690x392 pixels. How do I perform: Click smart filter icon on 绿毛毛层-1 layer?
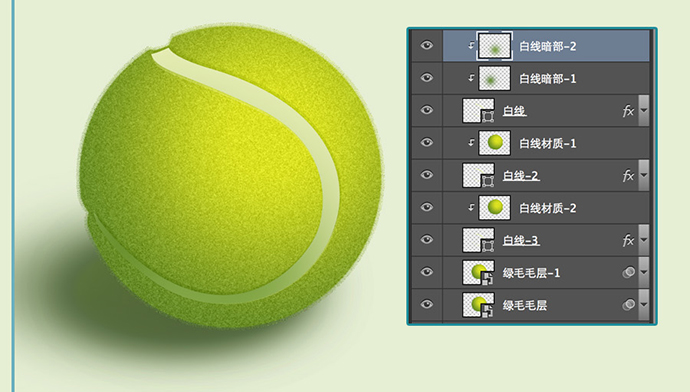(x=628, y=272)
